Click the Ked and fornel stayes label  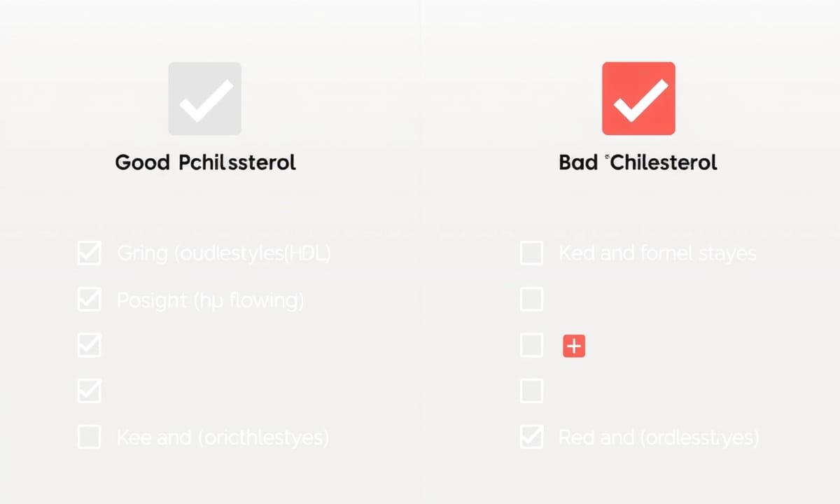[x=657, y=253]
